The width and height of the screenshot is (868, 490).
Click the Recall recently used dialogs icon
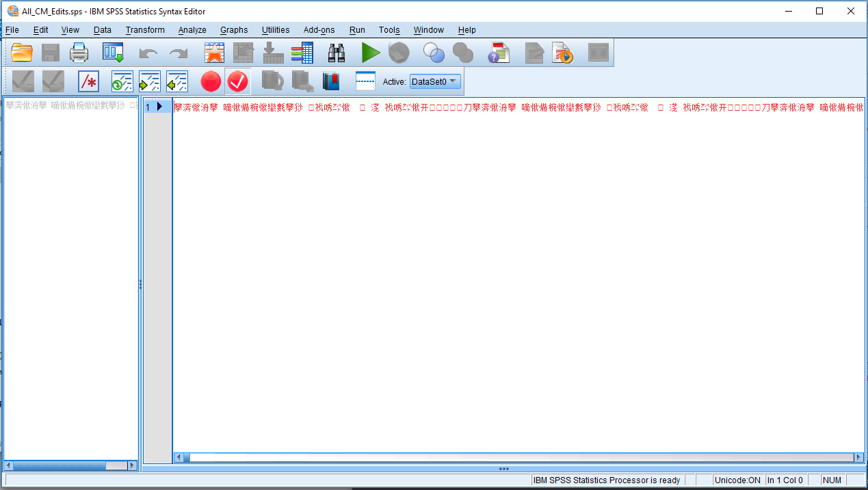pos(113,53)
